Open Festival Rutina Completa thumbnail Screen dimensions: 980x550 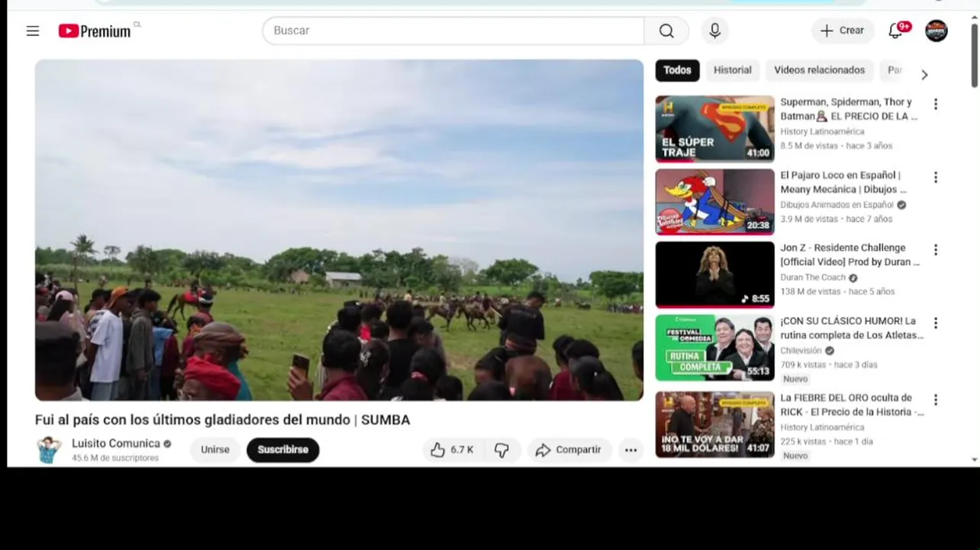(x=714, y=348)
